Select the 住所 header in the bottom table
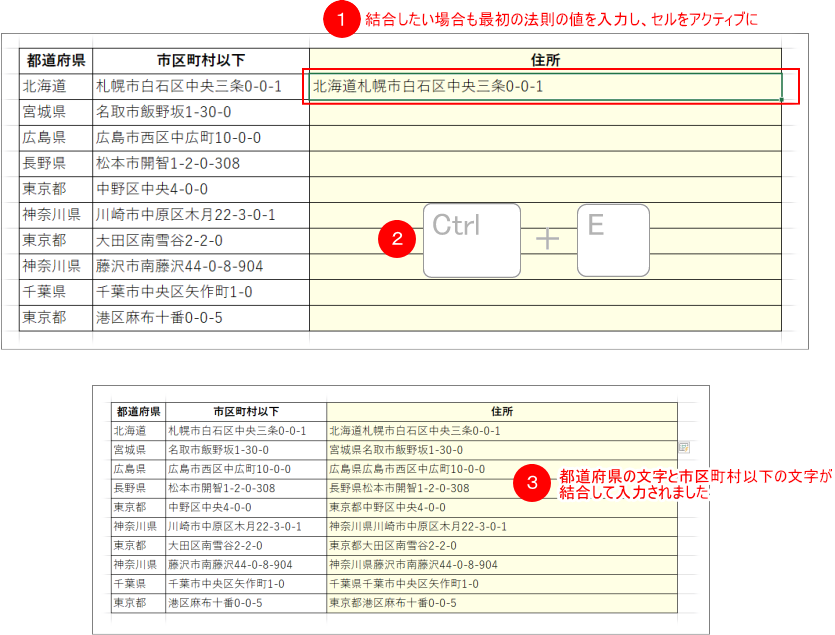Image resolution: width=835 pixels, height=635 pixels. click(x=500, y=411)
